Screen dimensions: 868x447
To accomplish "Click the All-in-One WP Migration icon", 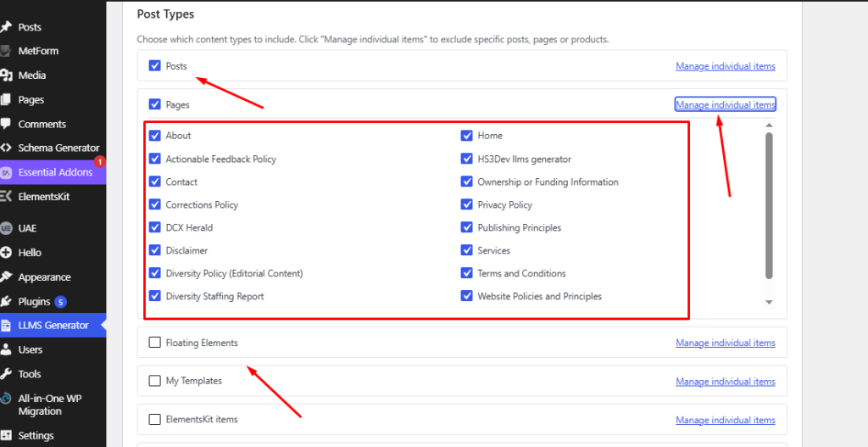I will [x=6, y=399].
